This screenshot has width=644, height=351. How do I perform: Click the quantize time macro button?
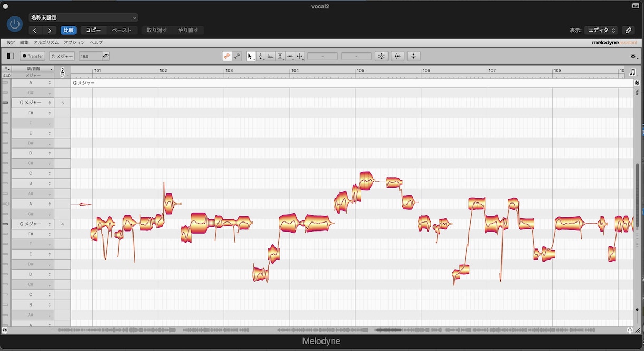click(x=397, y=56)
